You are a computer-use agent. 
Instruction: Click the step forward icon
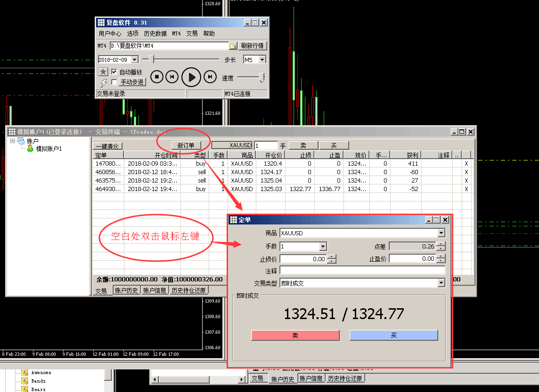tap(210, 77)
